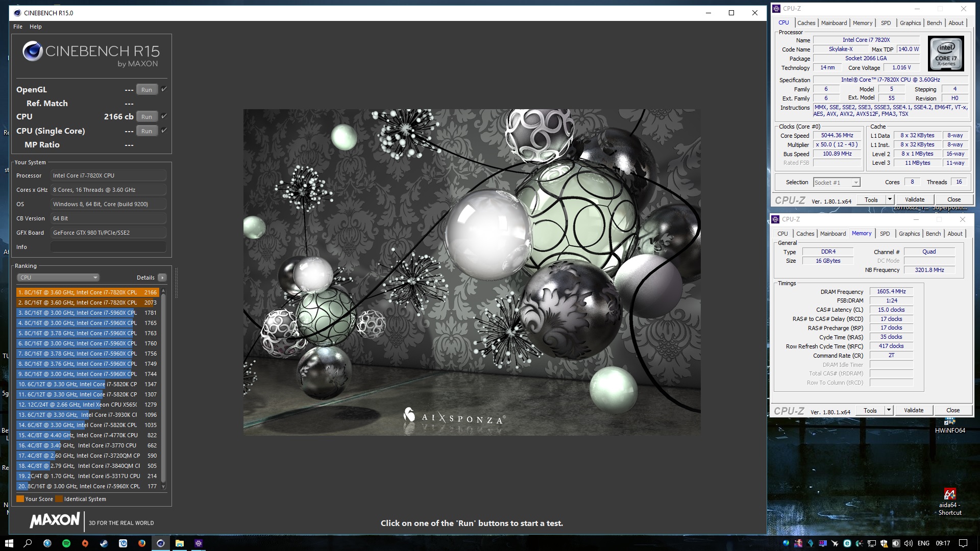Viewport: 980px width, 551px height.
Task: Click the Info field in Your System
Action: click(108, 247)
